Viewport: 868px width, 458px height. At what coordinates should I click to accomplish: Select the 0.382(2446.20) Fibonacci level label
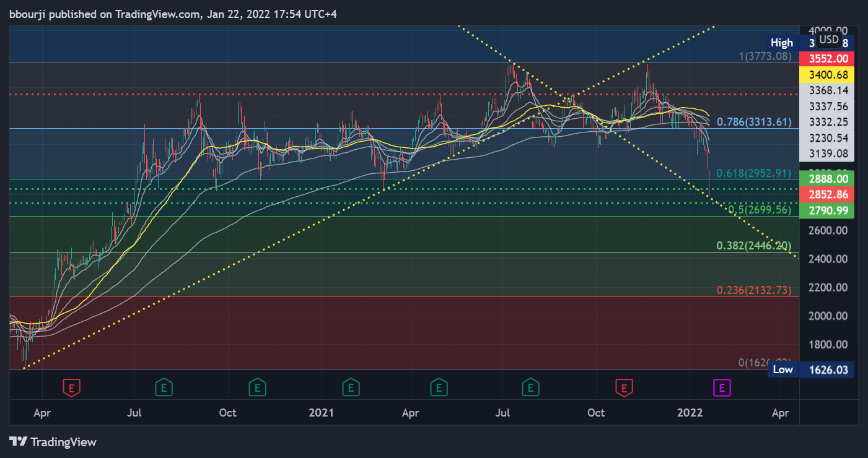tap(754, 246)
